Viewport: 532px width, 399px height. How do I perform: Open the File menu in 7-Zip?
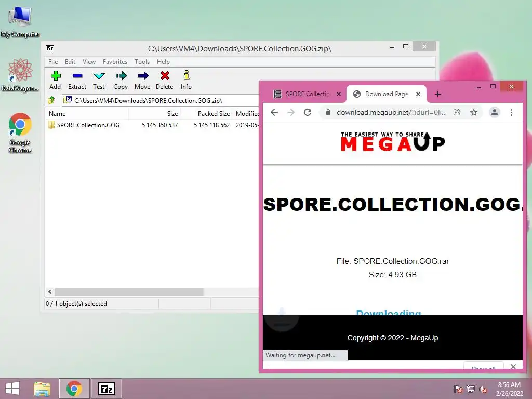tap(53, 62)
